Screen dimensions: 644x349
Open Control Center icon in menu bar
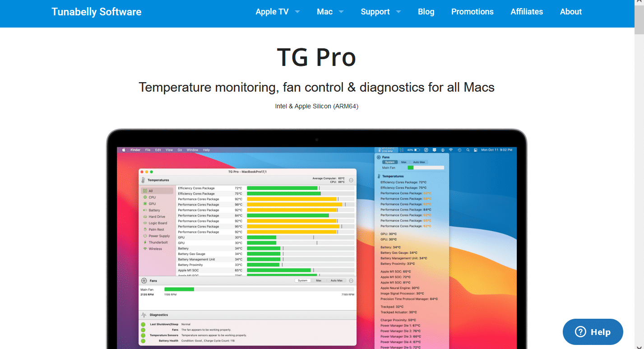(x=475, y=150)
